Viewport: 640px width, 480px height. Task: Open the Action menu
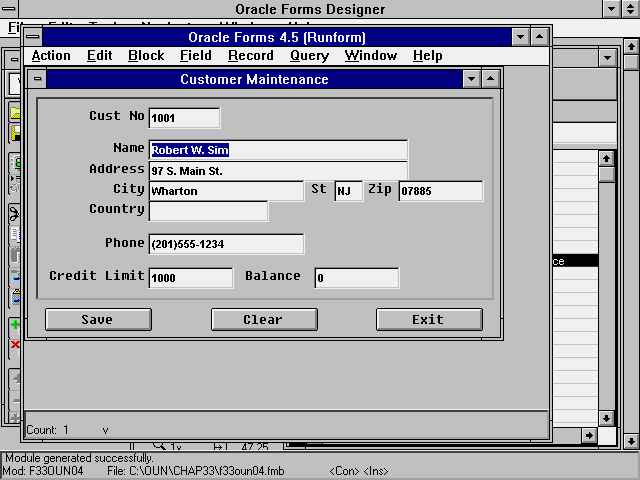pos(51,56)
